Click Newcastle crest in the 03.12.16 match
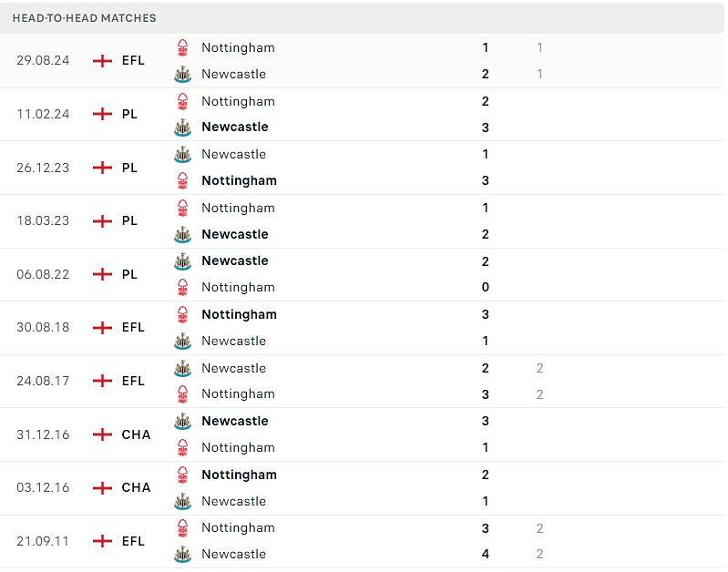This screenshot has width=728, height=572. pos(183,501)
